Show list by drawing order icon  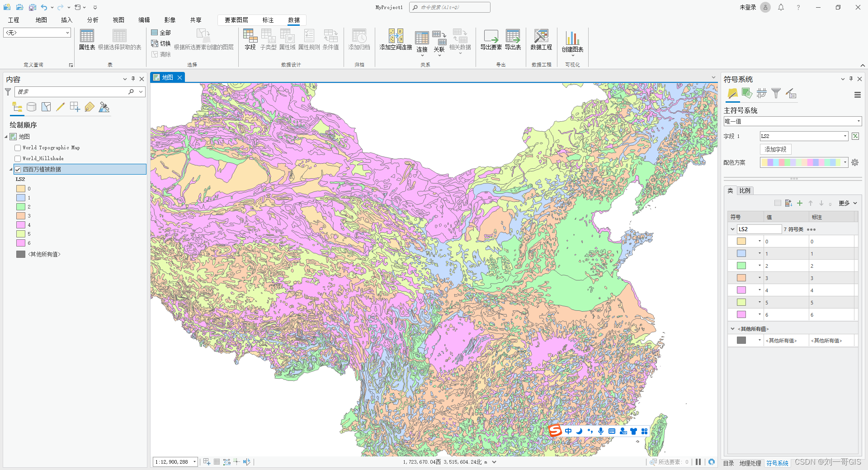(x=17, y=107)
